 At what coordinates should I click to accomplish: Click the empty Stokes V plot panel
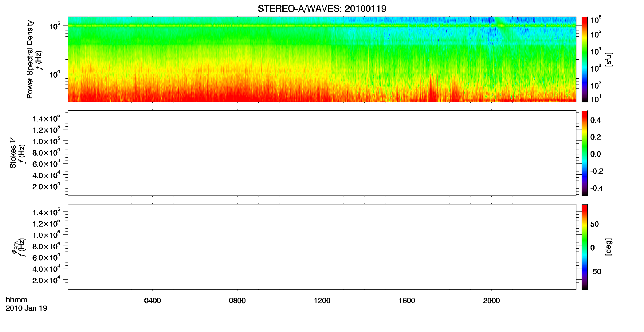(x=322, y=153)
